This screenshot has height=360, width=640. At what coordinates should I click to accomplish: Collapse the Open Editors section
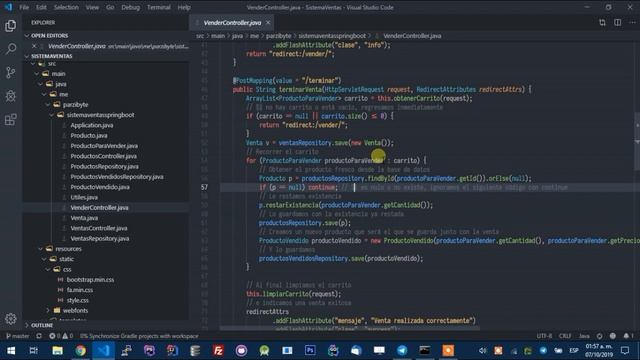[x=106, y=36]
